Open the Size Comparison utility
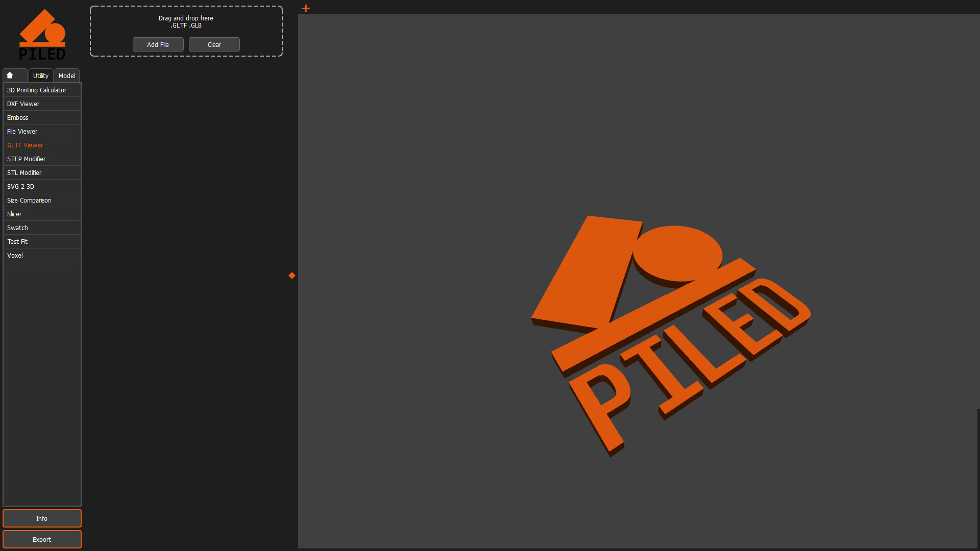980x551 pixels. (29, 200)
